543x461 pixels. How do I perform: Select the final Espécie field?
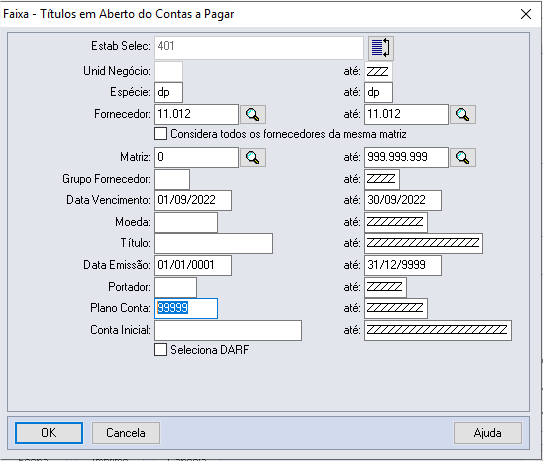pyautogui.click(x=378, y=92)
